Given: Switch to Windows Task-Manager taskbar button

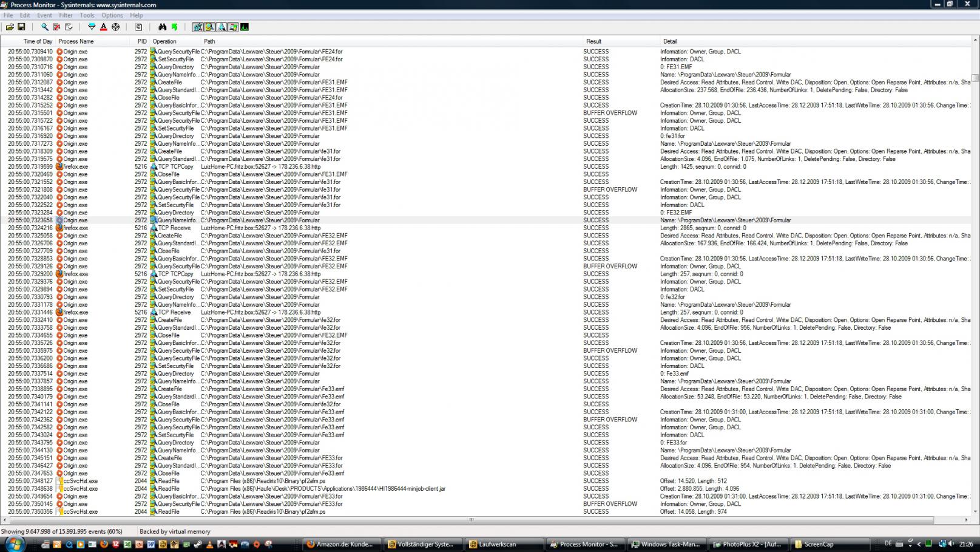Looking at the screenshot, I should (666, 544).
